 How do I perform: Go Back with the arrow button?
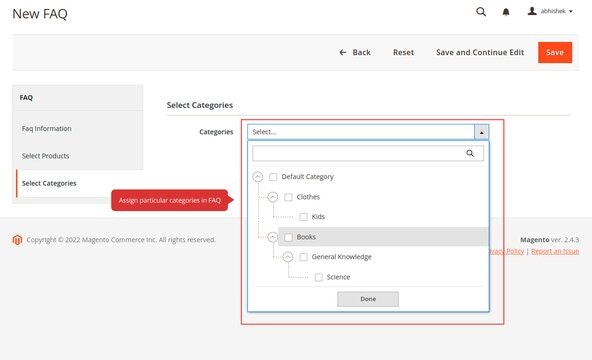coord(355,52)
